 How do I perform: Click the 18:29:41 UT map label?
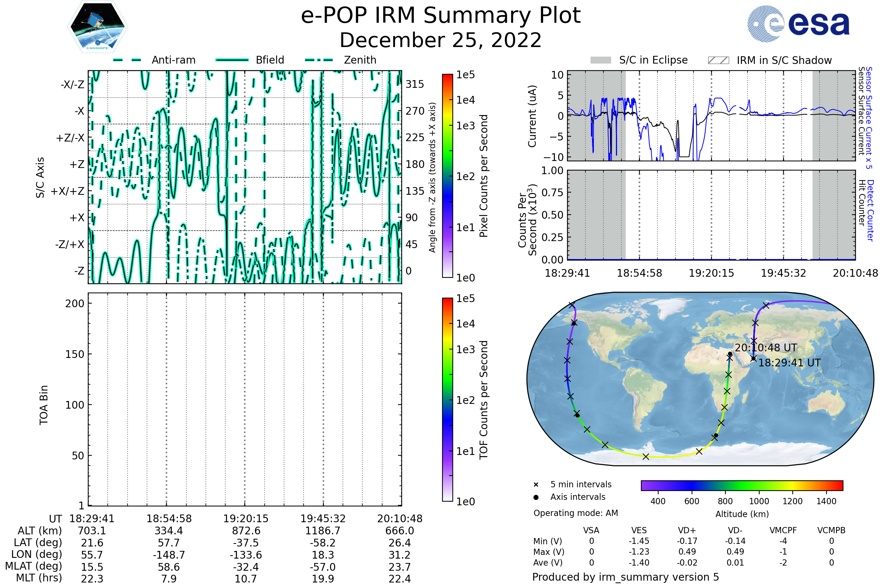(789, 363)
